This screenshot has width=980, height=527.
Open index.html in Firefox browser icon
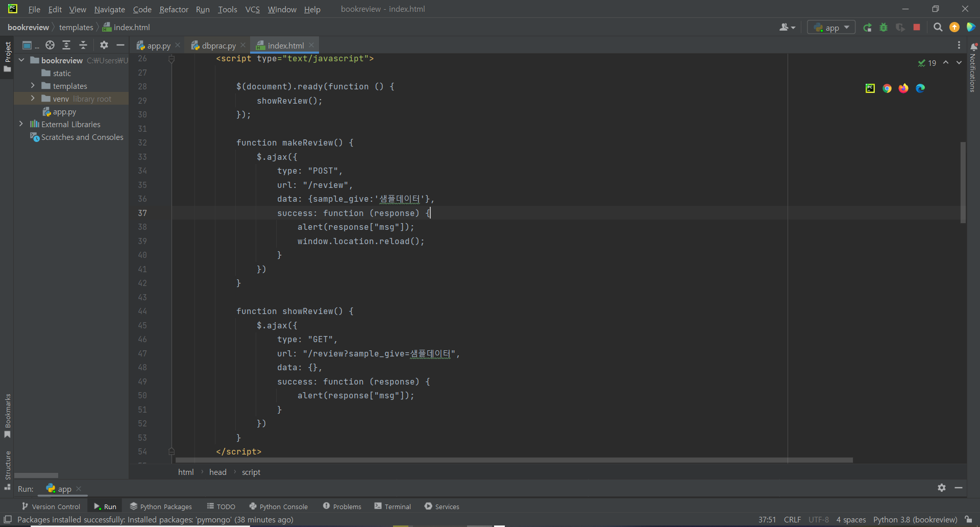[903, 88]
